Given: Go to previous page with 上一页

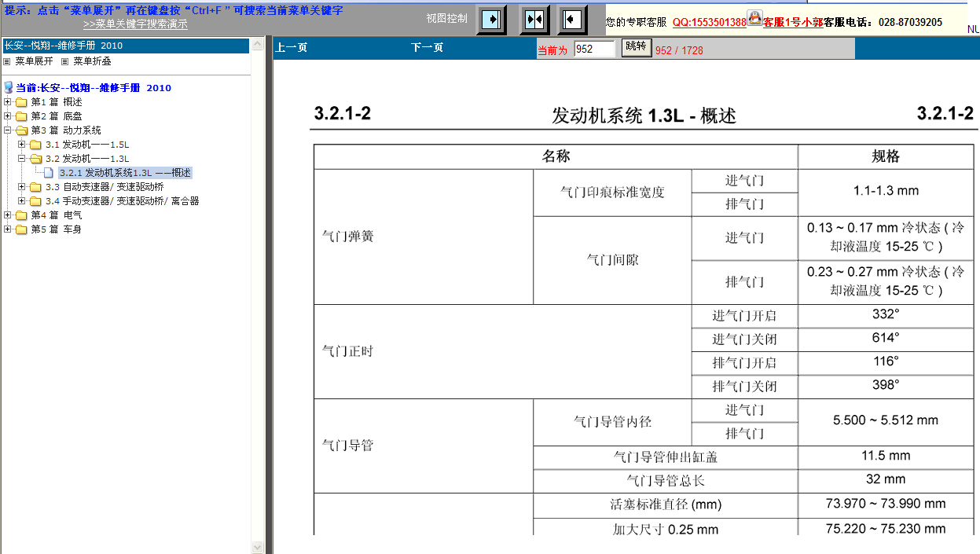Looking at the screenshot, I should click(x=291, y=48).
